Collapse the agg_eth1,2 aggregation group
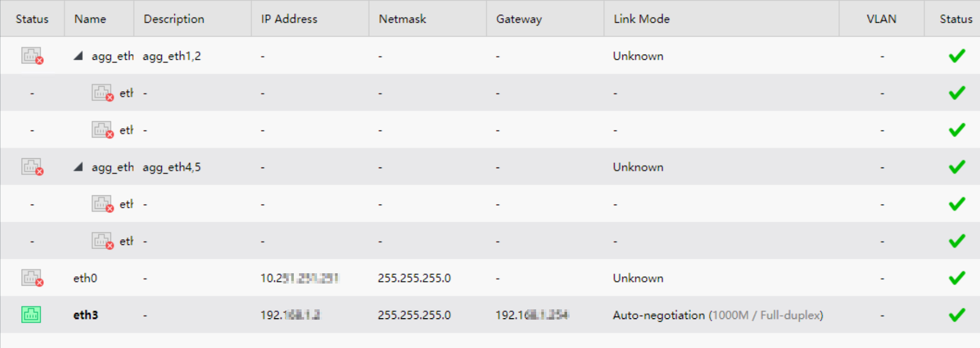Viewport: 980px width, 348px height. 78,56
